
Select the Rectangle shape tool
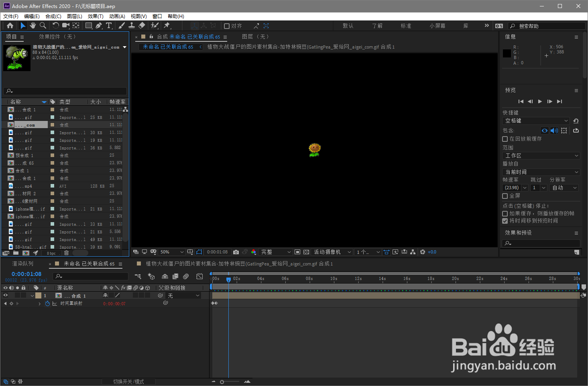88,26
